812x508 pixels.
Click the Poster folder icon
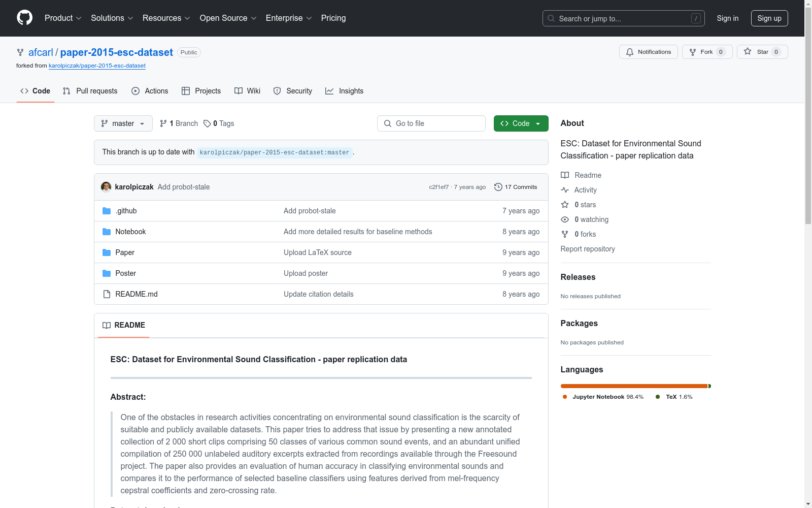(107, 273)
